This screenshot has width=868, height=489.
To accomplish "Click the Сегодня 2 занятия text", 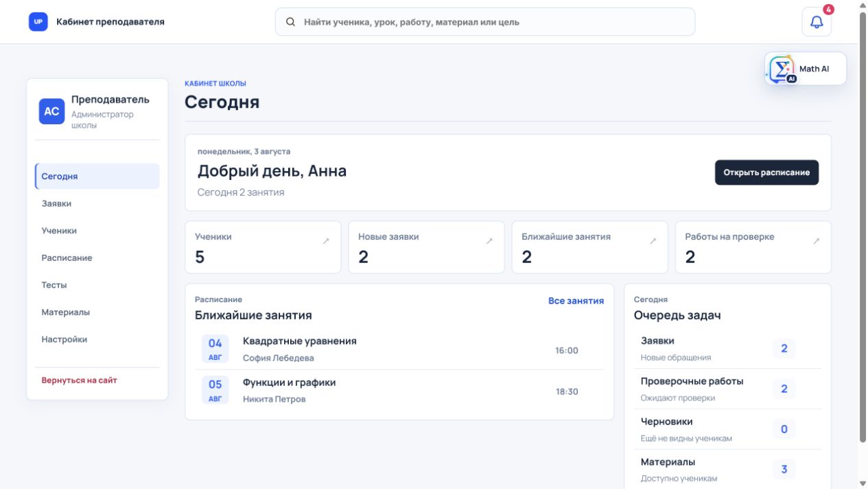I will click(241, 192).
